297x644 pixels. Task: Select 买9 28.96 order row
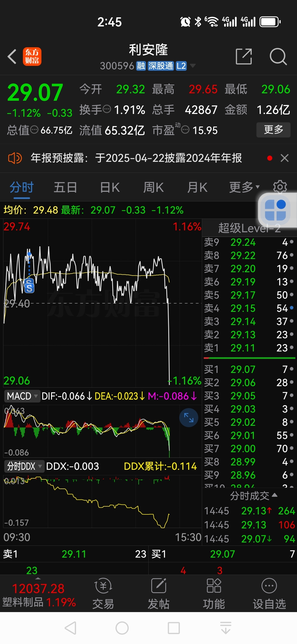click(x=249, y=475)
